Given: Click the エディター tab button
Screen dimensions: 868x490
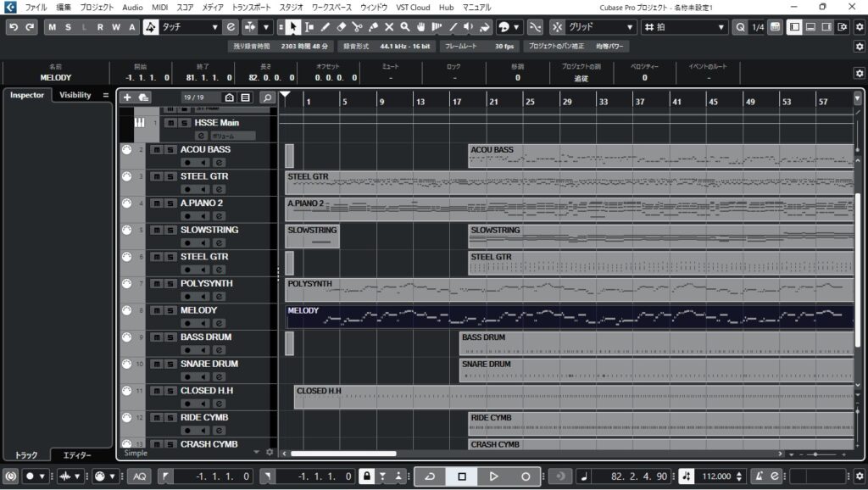Looking at the screenshot, I should point(78,455).
